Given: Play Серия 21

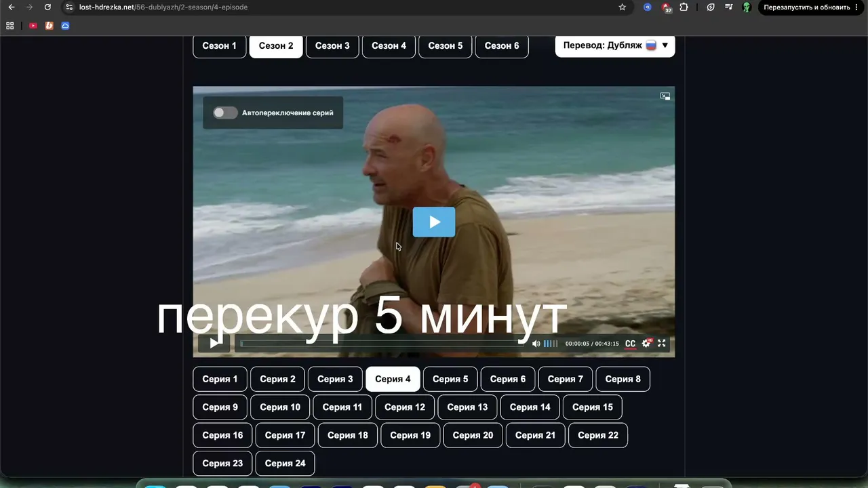Looking at the screenshot, I should [536, 435].
